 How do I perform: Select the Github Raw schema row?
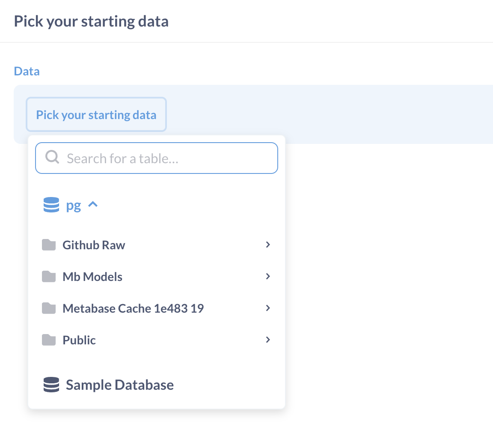click(x=128, y=245)
